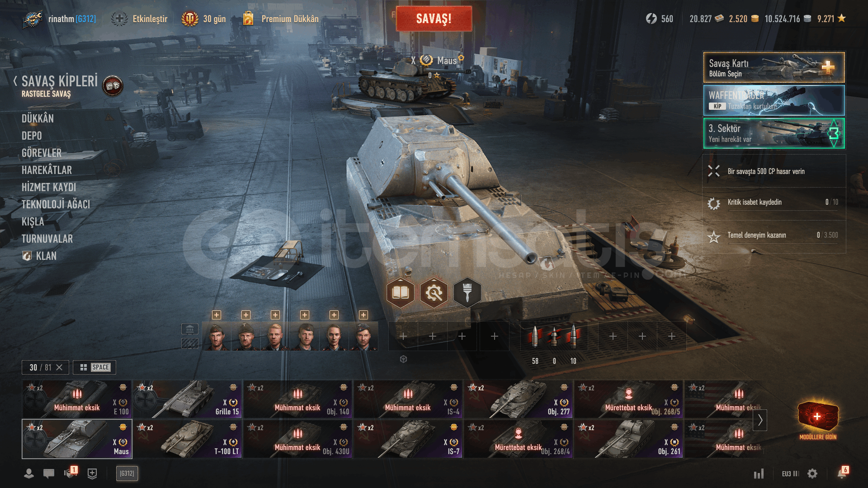Open the TEKNOLOJİ AĞACI menu item
Viewport: 868px width, 488px height.
[56, 204]
